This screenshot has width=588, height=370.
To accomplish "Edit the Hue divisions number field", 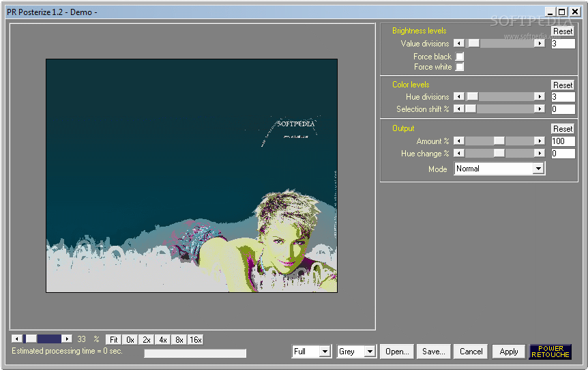I will tap(563, 97).
